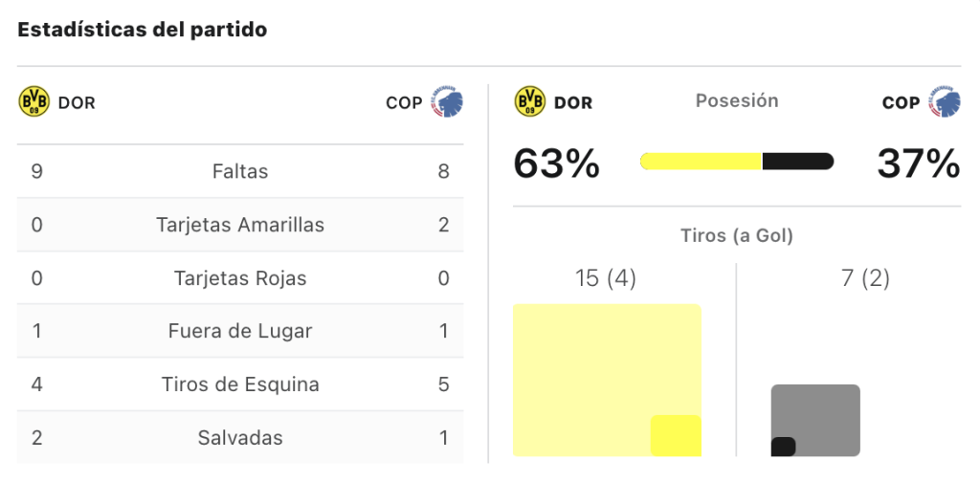980x482 pixels.
Task: Click the black portion of possession bar
Action: [798, 161]
